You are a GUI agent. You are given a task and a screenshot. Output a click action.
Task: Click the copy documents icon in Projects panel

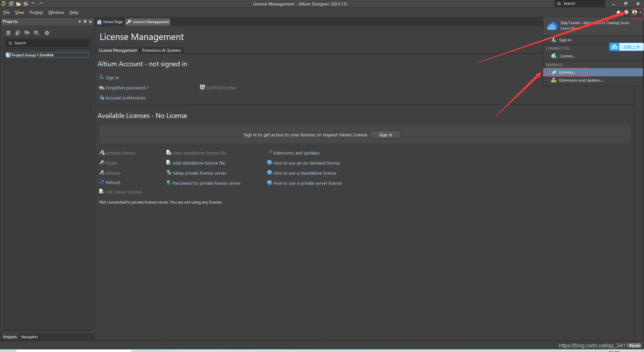[17, 33]
